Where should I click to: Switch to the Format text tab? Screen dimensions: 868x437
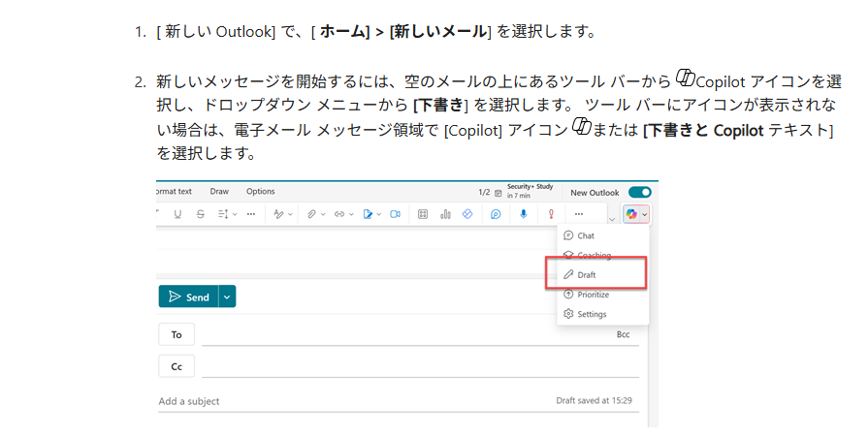tap(174, 192)
